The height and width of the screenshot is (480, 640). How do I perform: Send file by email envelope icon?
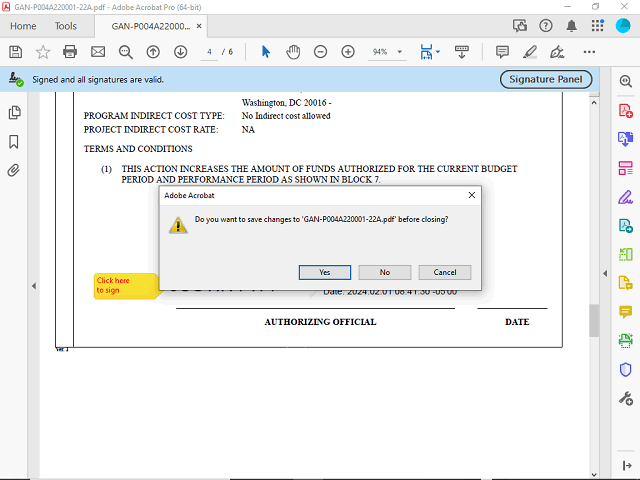pos(98,52)
